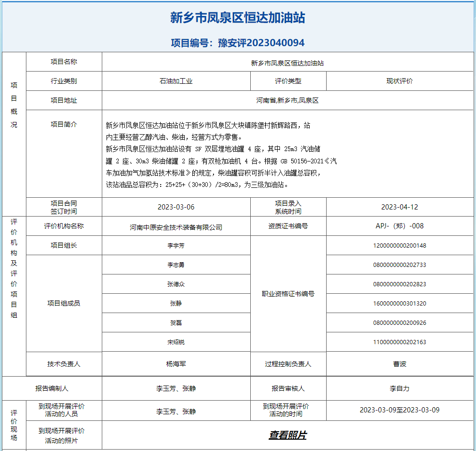
Task: Click the 报告审核人 label
Action: [288, 388]
